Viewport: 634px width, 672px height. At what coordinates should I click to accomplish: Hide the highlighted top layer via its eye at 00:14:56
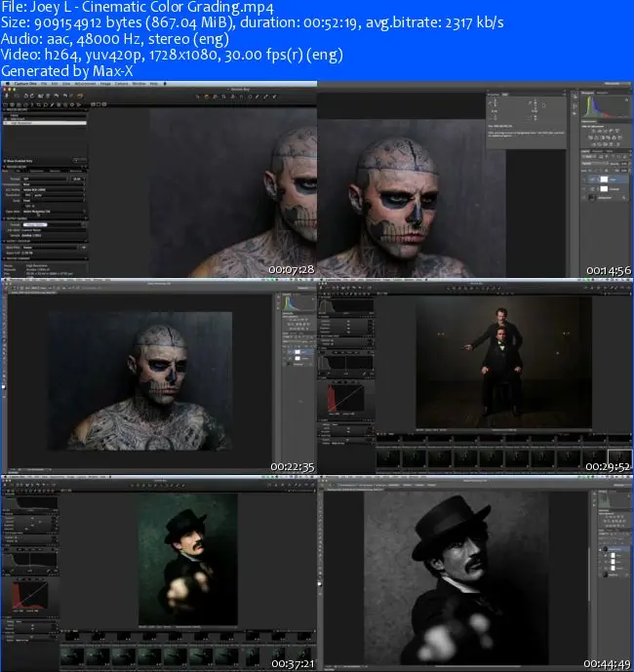[x=583, y=179]
